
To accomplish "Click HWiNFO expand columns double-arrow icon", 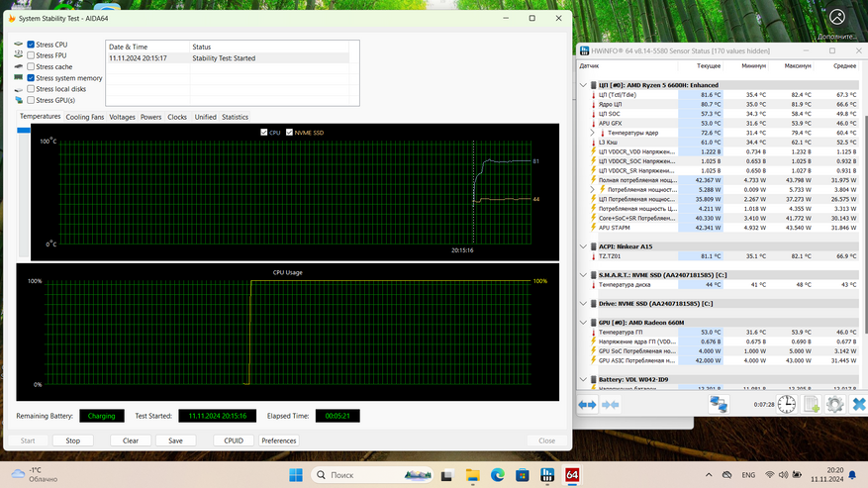I will [x=587, y=405].
